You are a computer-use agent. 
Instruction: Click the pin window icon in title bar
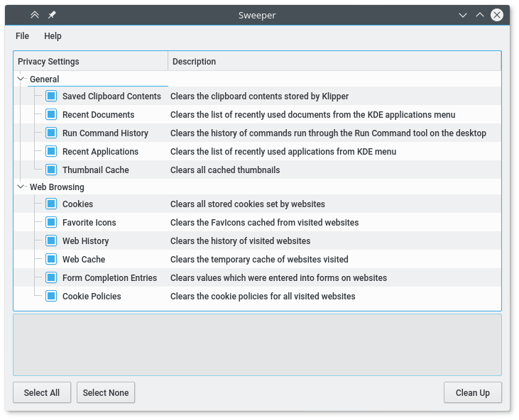(x=52, y=15)
